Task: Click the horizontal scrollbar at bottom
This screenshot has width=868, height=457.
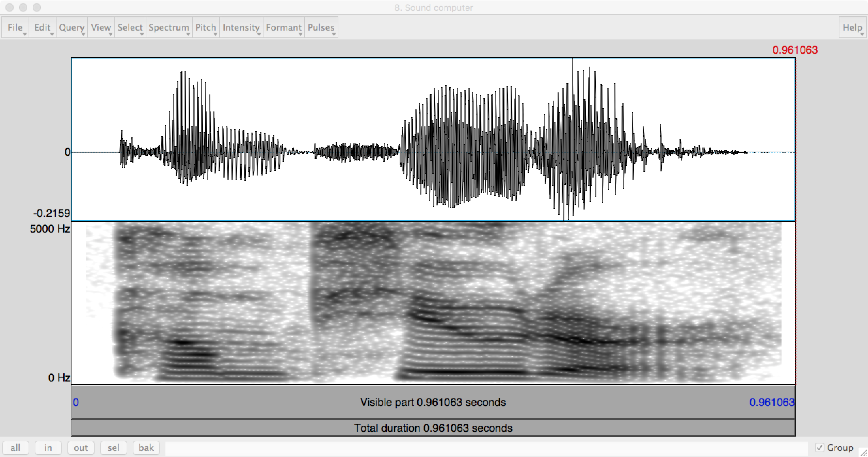Action: click(x=487, y=448)
